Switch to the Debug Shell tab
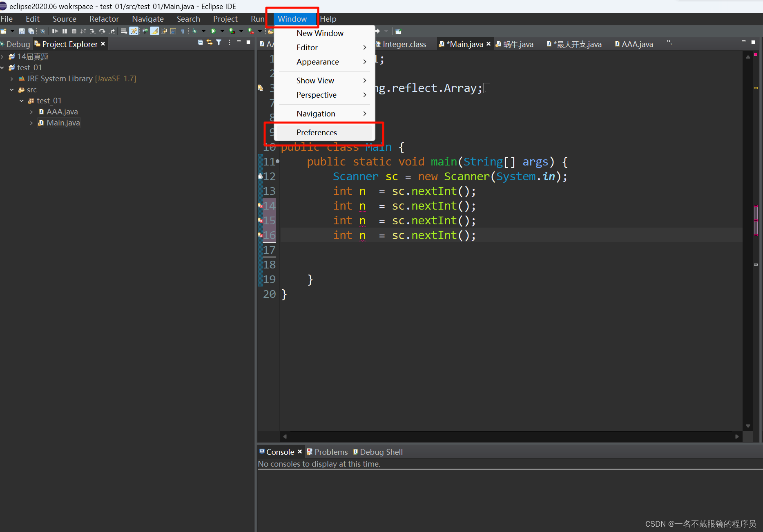The image size is (763, 532). [378, 452]
